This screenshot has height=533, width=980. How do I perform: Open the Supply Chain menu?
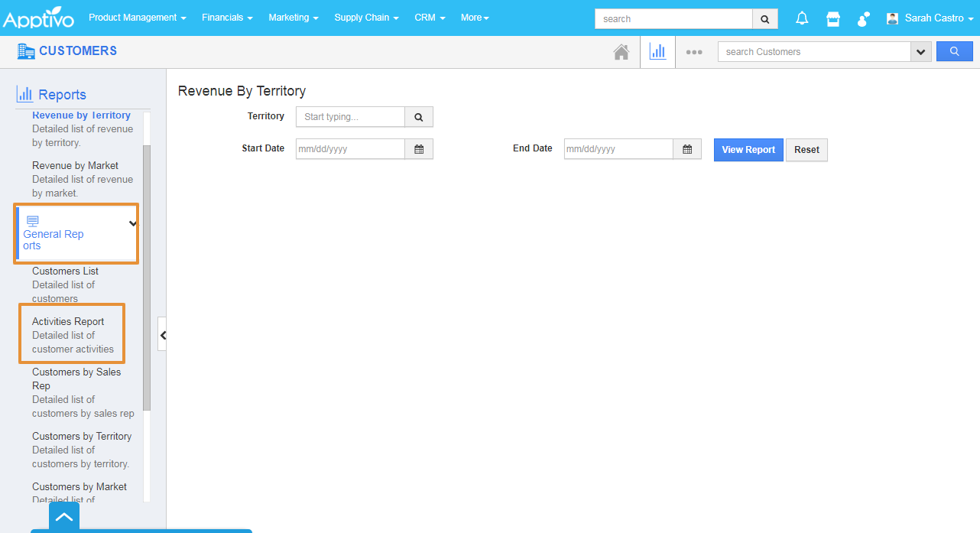click(x=366, y=18)
